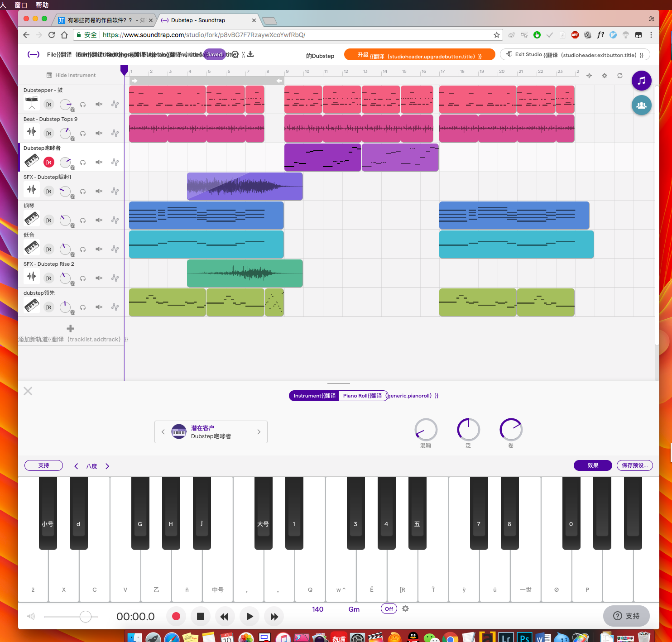Click the four-point star icon above the timeline
672x642 pixels.
589,76
